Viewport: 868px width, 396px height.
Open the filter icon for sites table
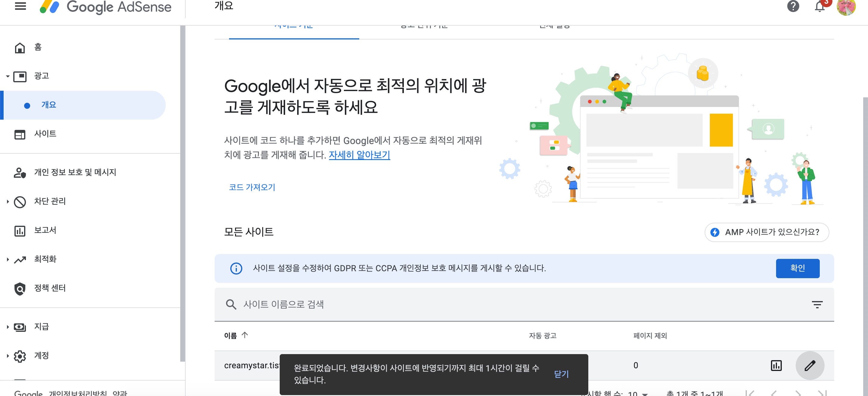pyautogui.click(x=817, y=304)
